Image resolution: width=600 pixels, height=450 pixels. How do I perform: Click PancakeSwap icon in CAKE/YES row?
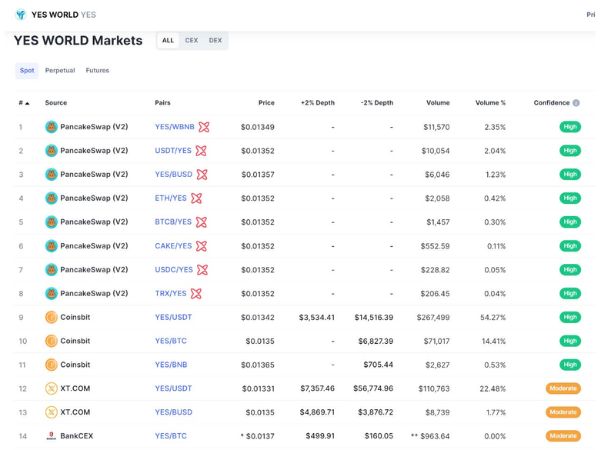(x=51, y=246)
